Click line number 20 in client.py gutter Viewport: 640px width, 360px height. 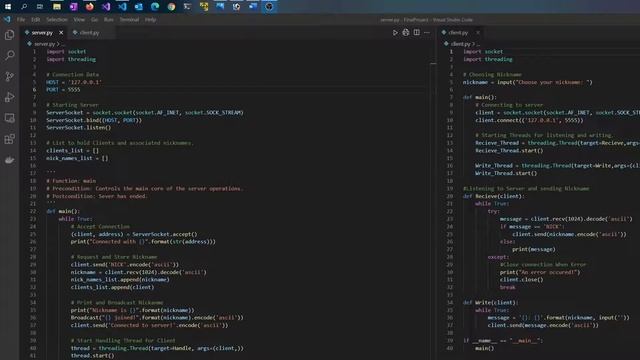coord(450,196)
